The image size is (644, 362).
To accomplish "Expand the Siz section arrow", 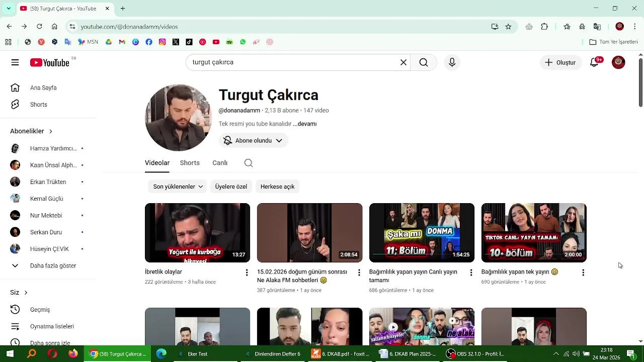I will 26,293.
